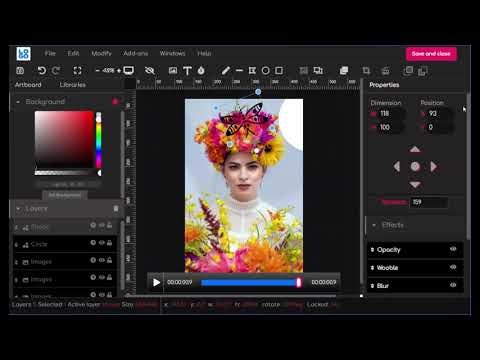
Task: Open the Edit menu
Action: (73, 53)
